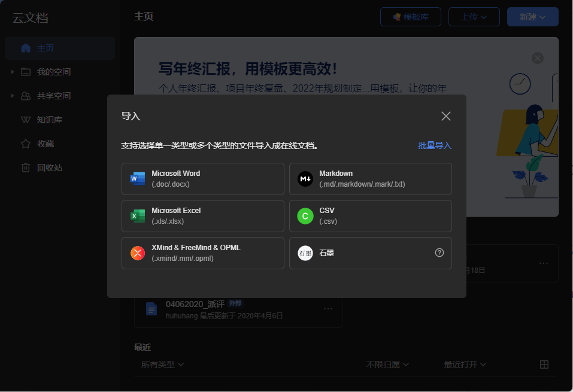
Task: Click the 收藏 star icon
Action: click(x=26, y=144)
